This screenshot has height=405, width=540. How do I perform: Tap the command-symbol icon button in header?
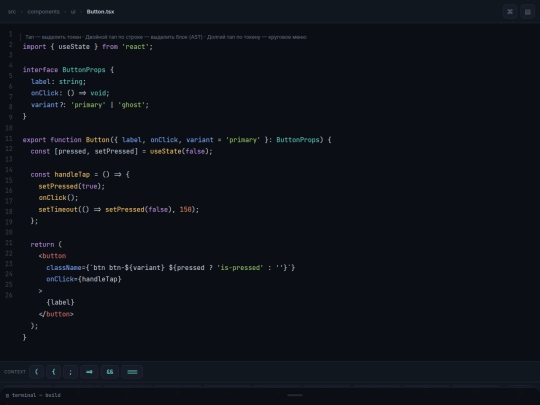(x=510, y=12)
